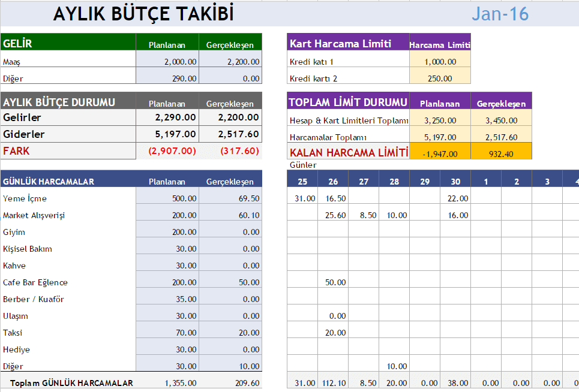Select the AYLIK BÜTÇE TAKİBİ title cell

(143, 14)
